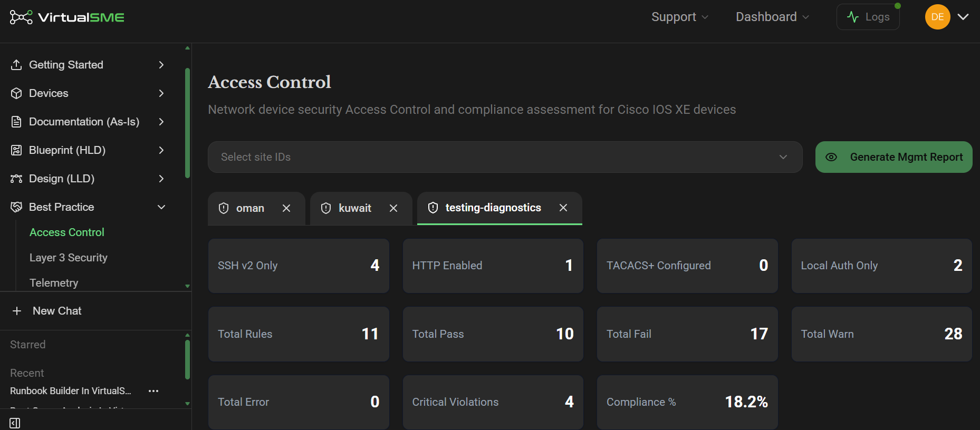Click the Design (LLD) nodes icon
980x430 pixels.
click(16, 179)
